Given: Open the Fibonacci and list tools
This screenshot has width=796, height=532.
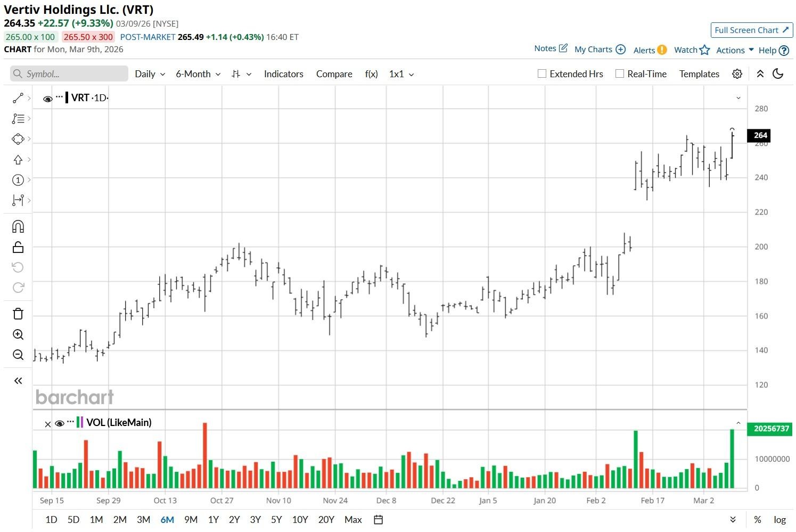Looking at the screenshot, I should click(18, 118).
